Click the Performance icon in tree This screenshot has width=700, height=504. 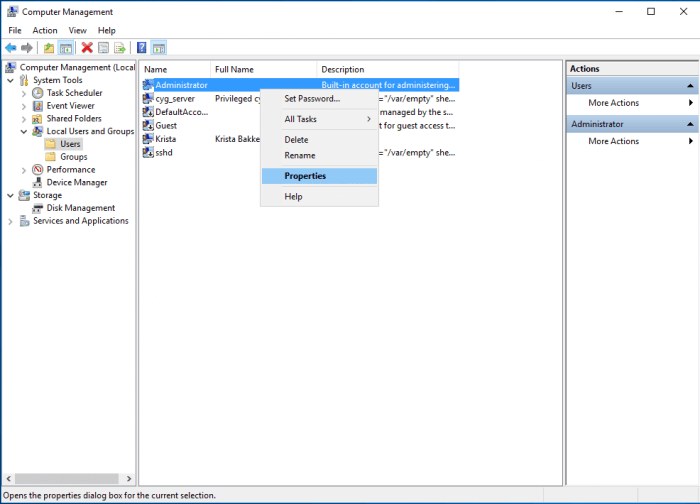click(x=38, y=170)
